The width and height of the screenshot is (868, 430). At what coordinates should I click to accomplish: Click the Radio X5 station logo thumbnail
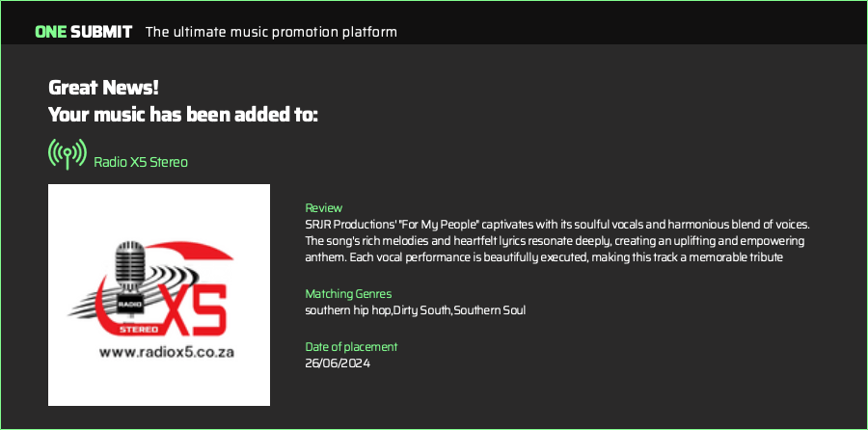click(159, 295)
